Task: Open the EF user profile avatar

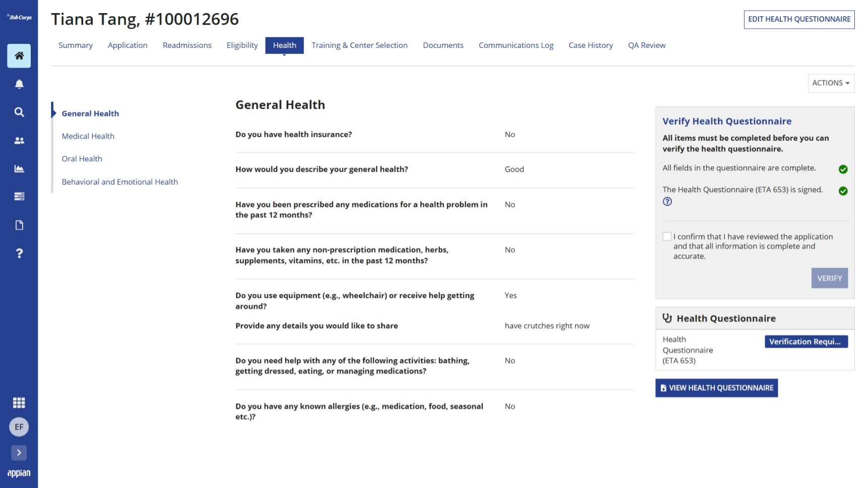Action: pyautogui.click(x=19, y=427)
